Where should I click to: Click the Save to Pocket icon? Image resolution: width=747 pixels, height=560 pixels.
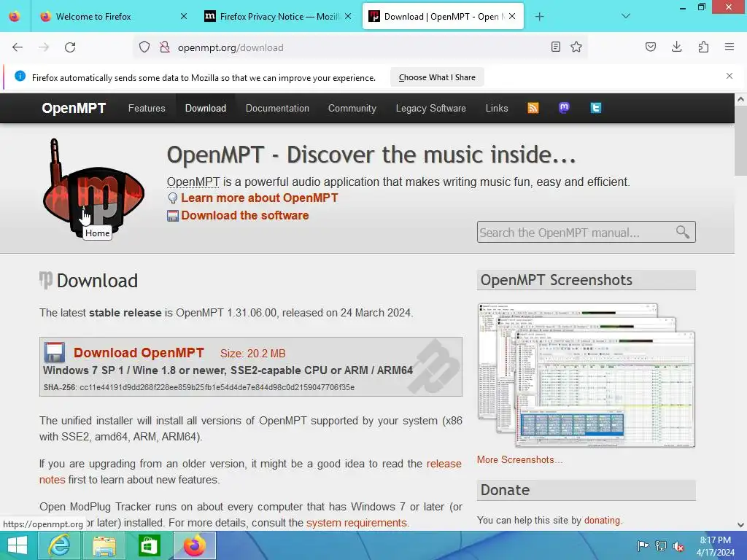(651, 47)
